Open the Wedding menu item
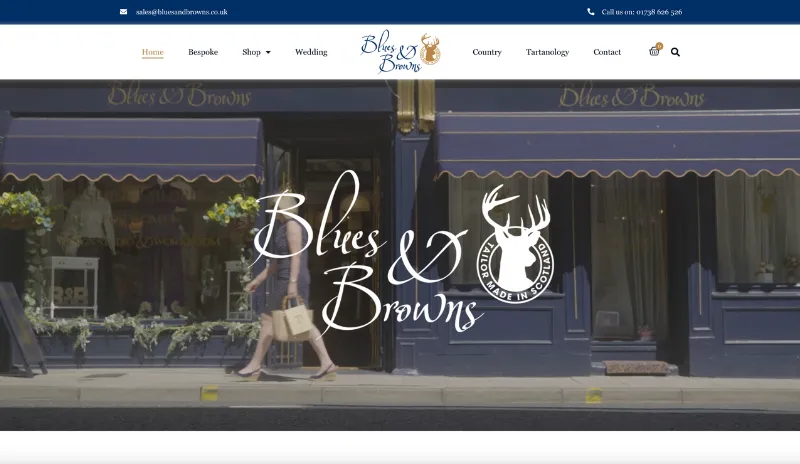 [311, 52]
